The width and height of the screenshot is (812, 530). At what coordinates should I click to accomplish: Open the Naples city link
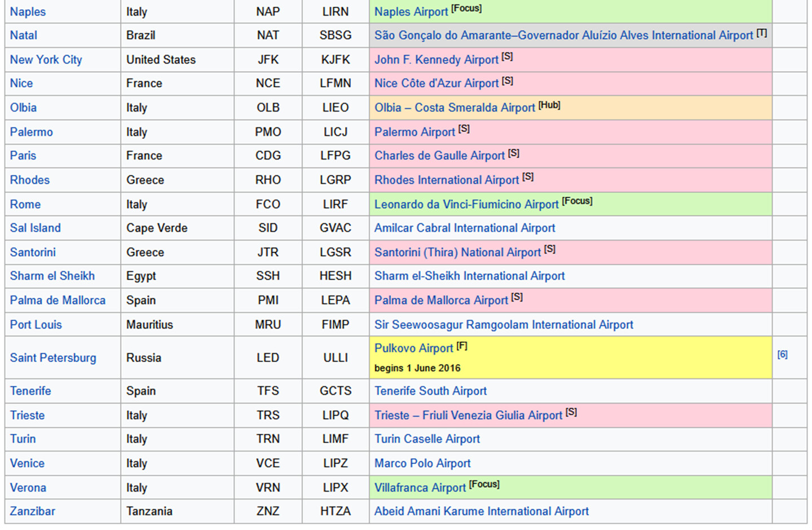(28, 12)
